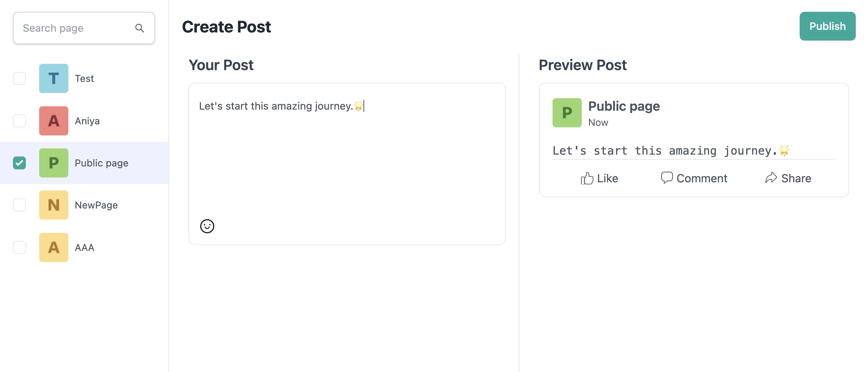Click the yellow N avatar for NewPage
Image resolution: width=868 pixels, height=372 pixels.
[x=54, y=205]
